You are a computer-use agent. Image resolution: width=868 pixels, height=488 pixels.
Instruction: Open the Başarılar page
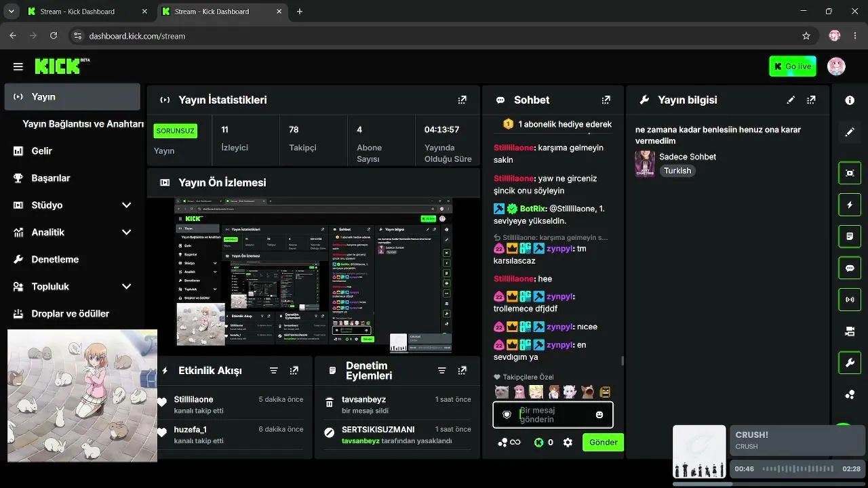[x=73, y=178]
